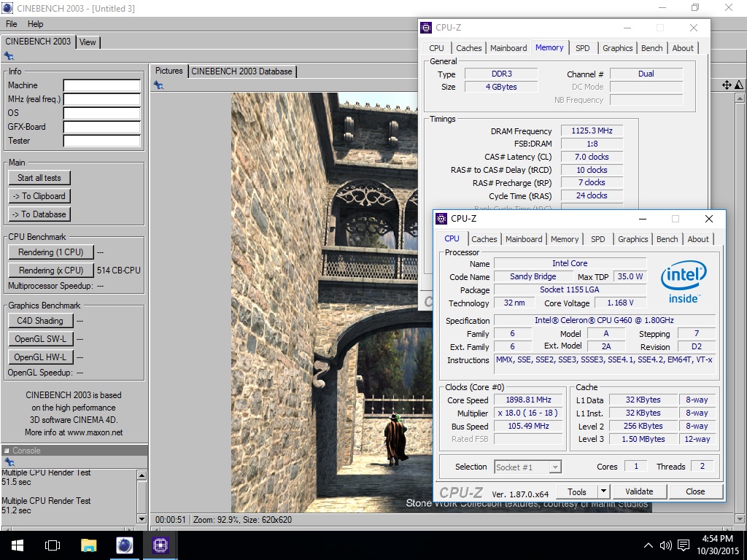Click the To Database button
The width and height of the screenshot is (747, 560).
[x=39, y=214]
